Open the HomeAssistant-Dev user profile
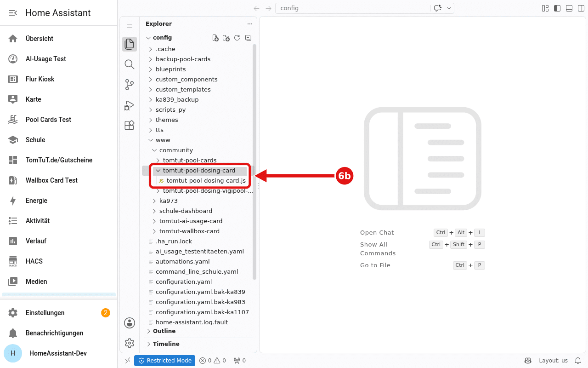Image resolution: width=588 pixels, height=368 pixels. coord(59,353)
